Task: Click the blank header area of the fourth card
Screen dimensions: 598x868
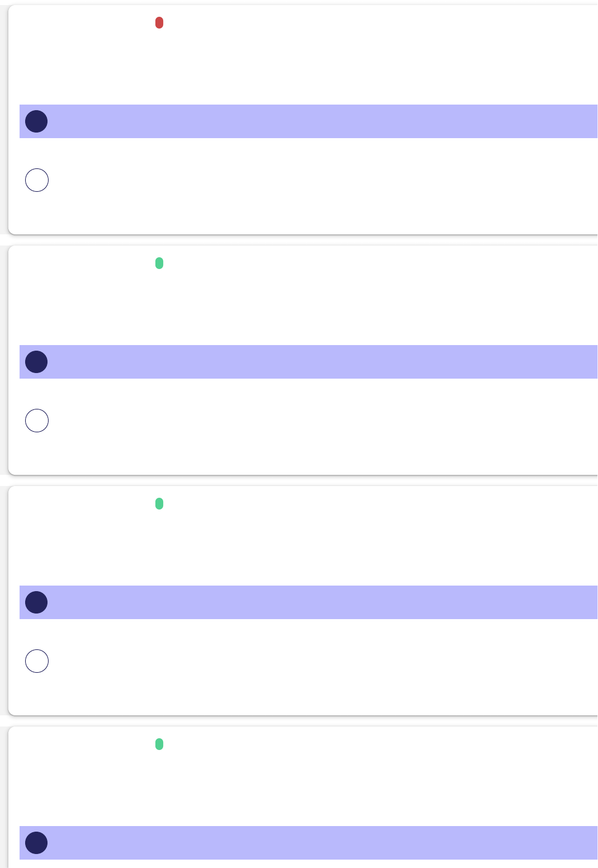Action: point(335,777)
